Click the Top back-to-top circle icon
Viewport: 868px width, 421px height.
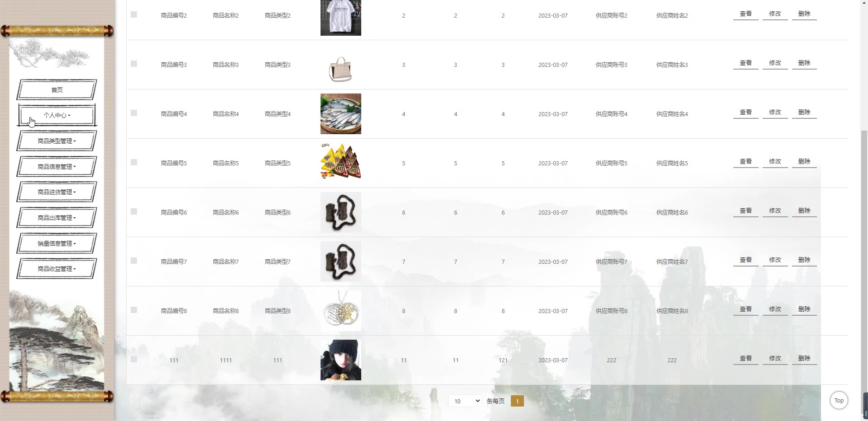(x=839, y=400)
